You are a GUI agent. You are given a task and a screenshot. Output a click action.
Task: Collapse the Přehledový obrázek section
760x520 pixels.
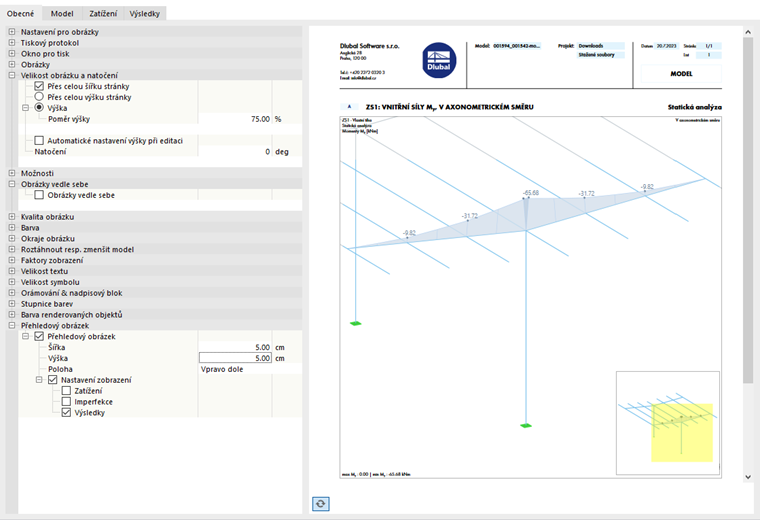coord(12,326)
